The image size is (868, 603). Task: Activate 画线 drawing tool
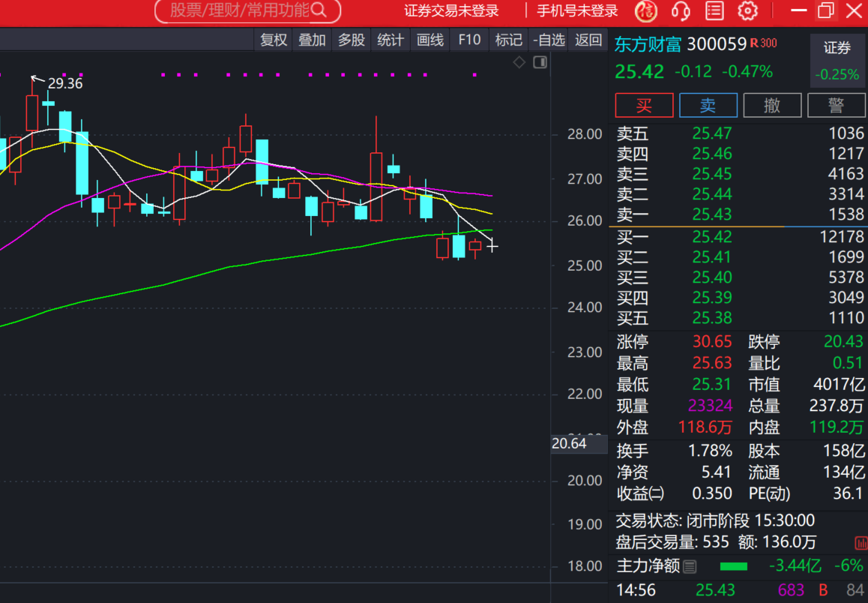430,40
